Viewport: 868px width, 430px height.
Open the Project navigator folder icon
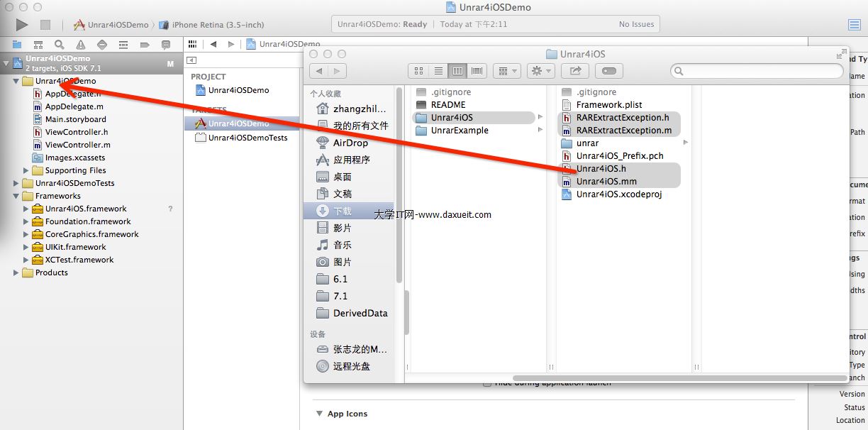pyautogui.click(x=17, y=44)
